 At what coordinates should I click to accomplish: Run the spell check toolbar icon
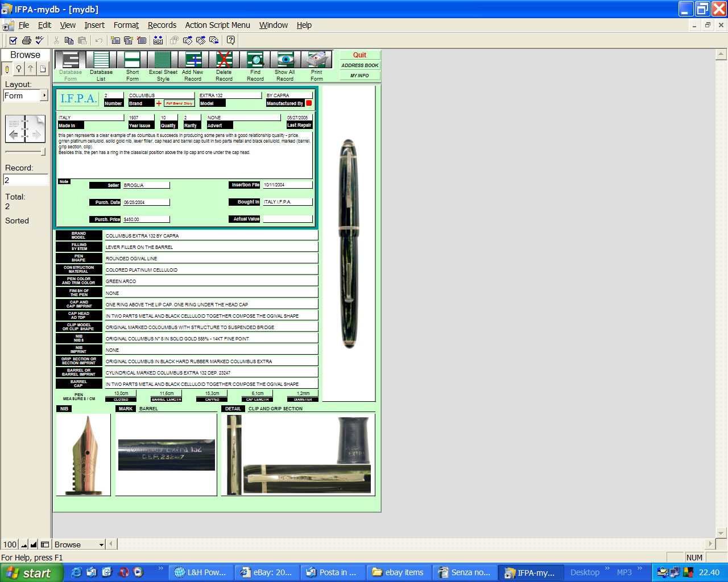point(39,40)
